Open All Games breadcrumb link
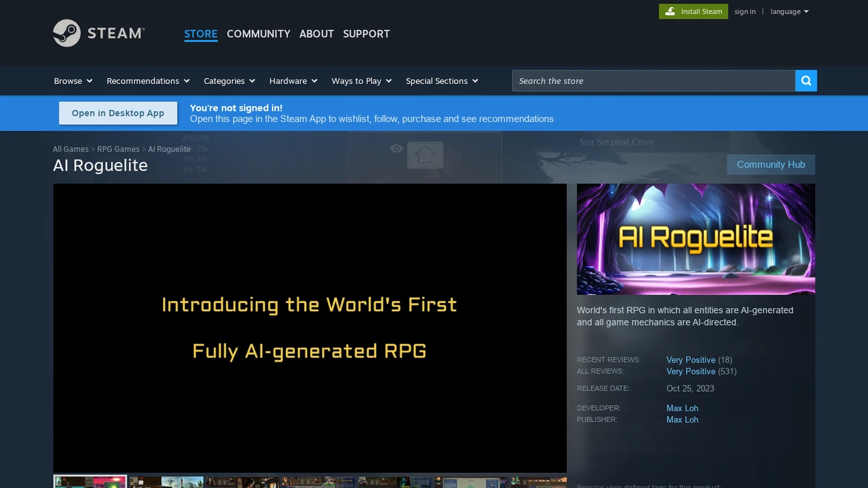Viewport: 868px width, 488px height. point(71,149)
